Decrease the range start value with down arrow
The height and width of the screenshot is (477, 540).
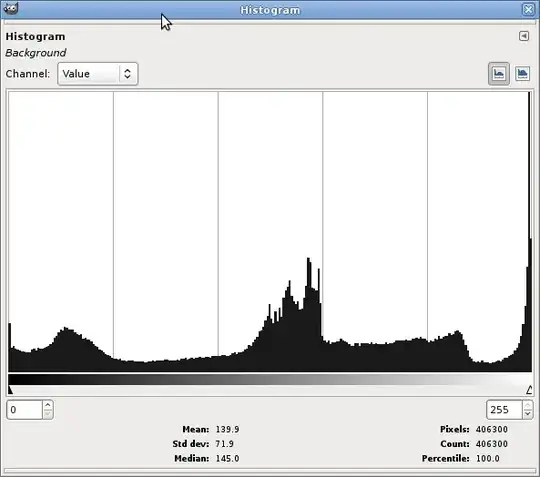48,414
